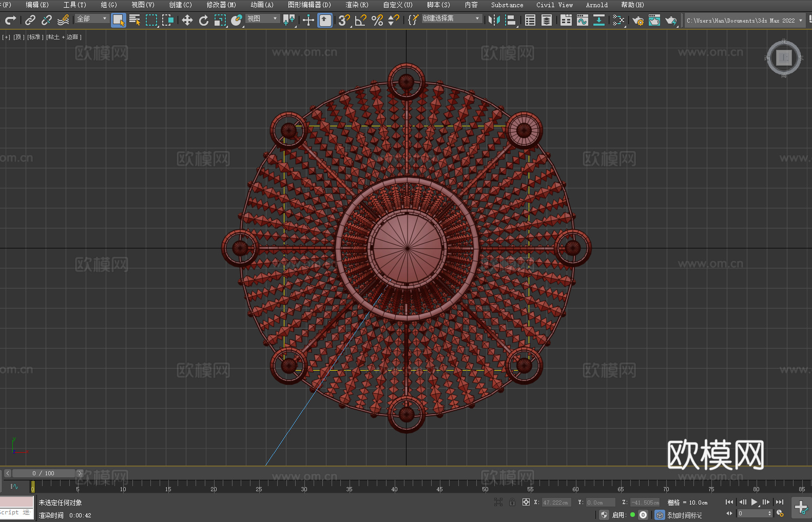Screen dimensions: 812x522
Task: Click the X coordinate input field
Action: [x=555, y=502]
